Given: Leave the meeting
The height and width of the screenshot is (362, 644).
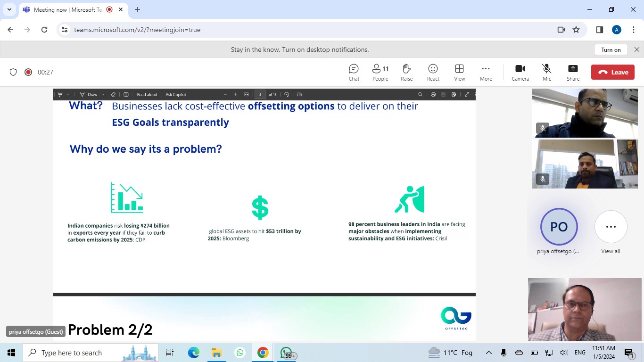Looking at the screenshot, I should 613,72.
